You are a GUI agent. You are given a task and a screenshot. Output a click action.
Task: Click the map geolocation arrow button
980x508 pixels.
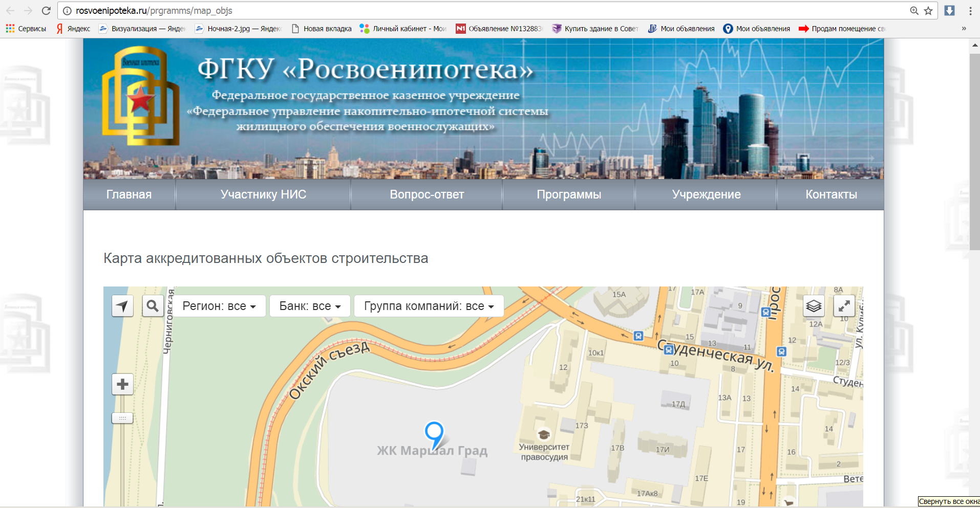(x=122, y=306)
